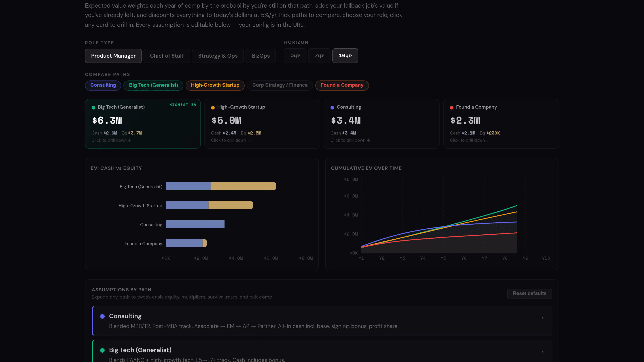
Task: Click the Found a Company bar chart label
Action: click(143, 244)
